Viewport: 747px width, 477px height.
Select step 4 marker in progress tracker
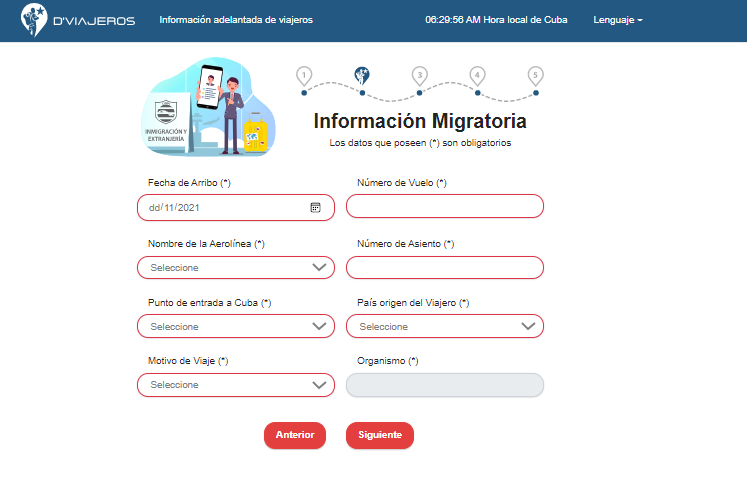click(x=478, y=76)
